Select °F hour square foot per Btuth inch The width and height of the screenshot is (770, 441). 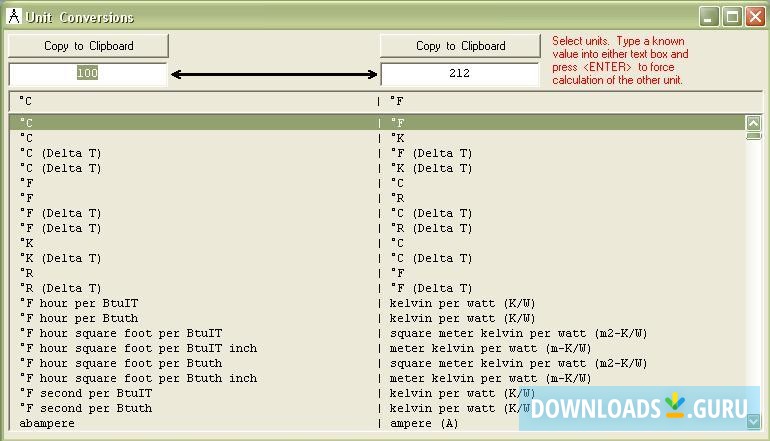377,378
